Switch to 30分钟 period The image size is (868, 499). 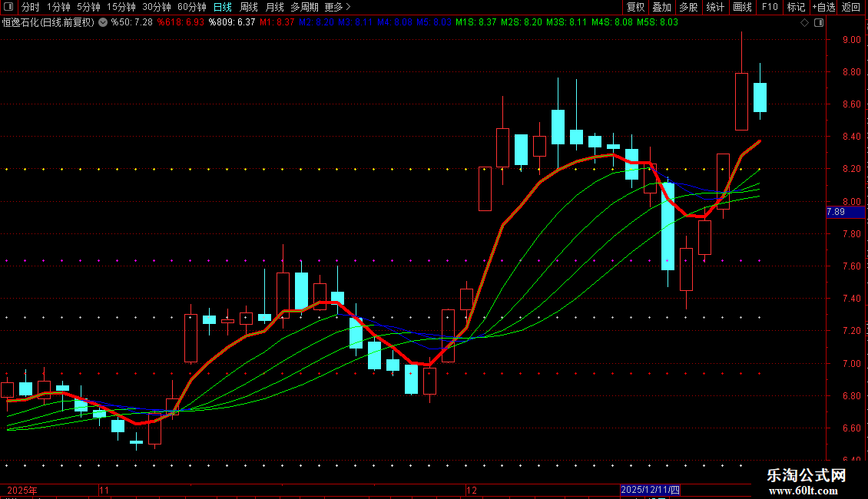157,7
